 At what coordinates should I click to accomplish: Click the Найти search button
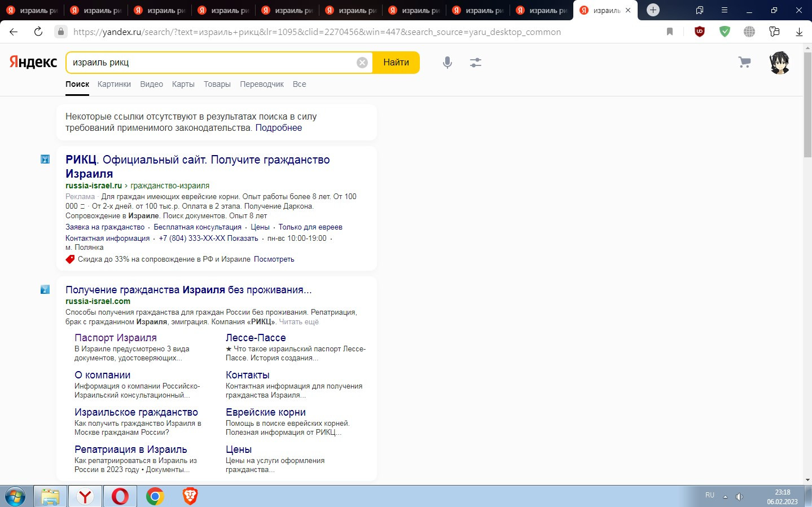[x=396, y=63]
